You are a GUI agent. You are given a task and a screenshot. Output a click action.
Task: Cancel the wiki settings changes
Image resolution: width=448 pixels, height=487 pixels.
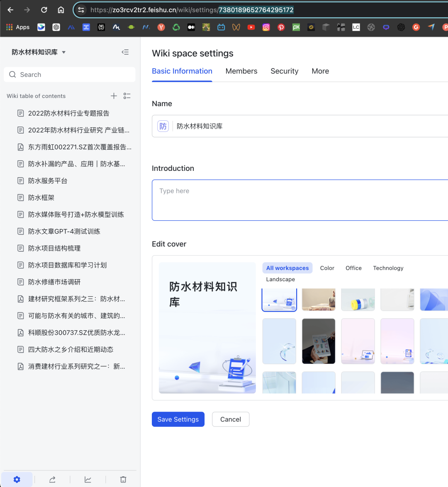pos(231,419)
